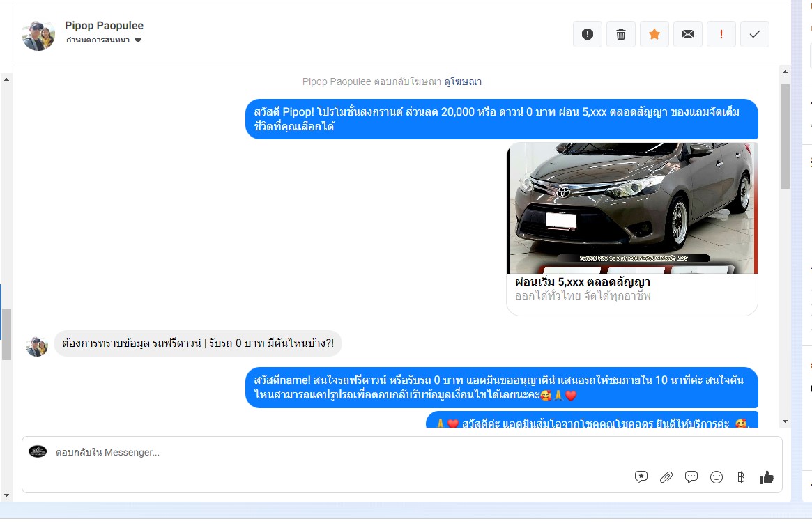Image resolution: width=812 pixels, height=528 pixels.
Task: Click the page avatar beside reply box
Action: coord(38,451)
